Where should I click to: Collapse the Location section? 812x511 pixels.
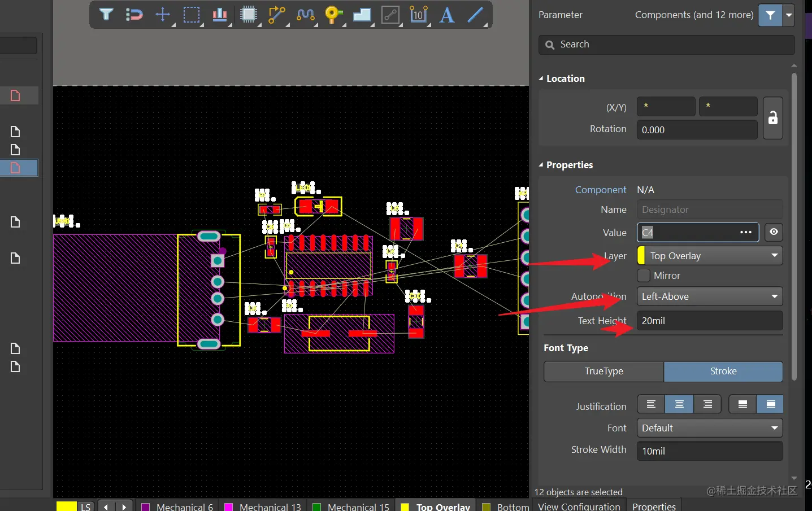click(541, 78)
